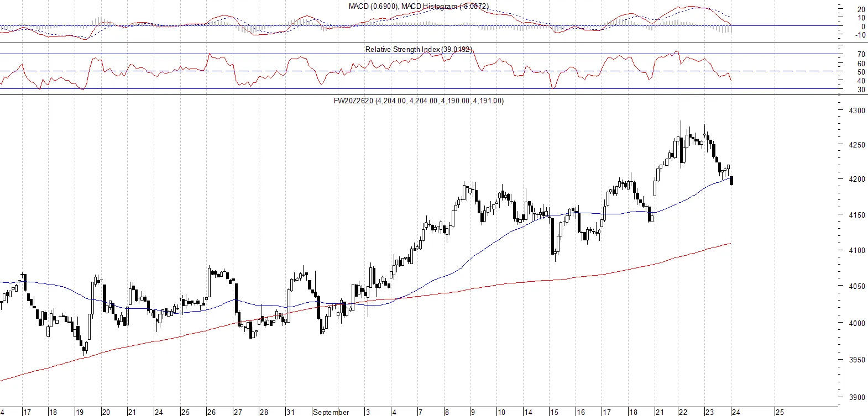Select the 3950 price axis label

coord(857,360)
